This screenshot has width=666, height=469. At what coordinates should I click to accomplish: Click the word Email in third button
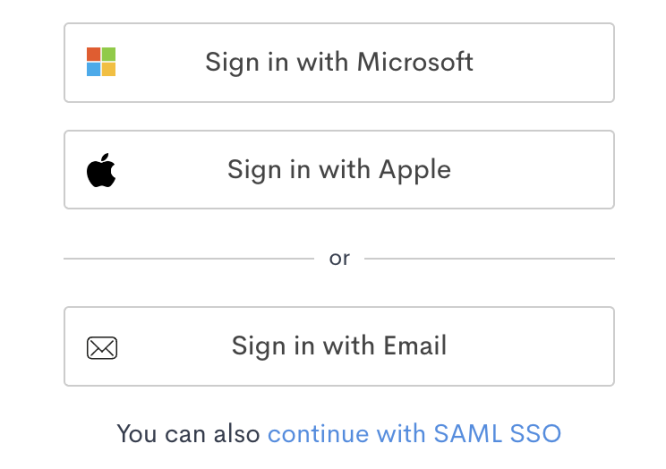[415, 345]
